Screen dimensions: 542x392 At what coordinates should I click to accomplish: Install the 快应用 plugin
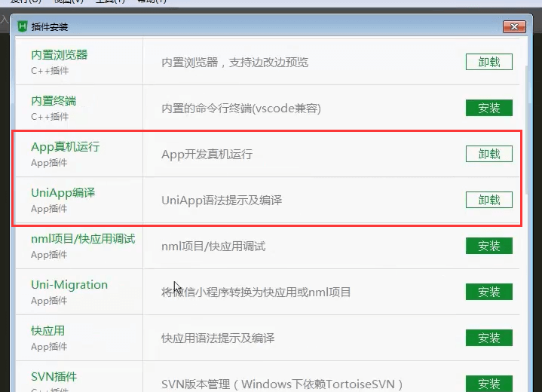488,338
